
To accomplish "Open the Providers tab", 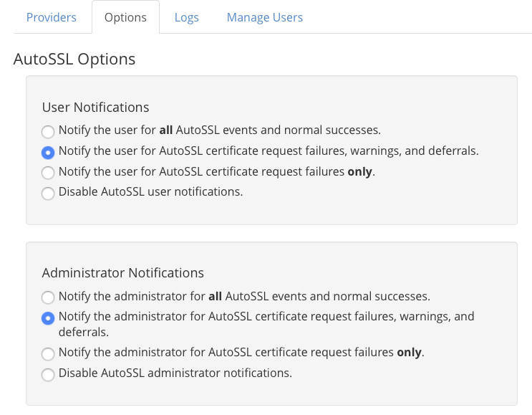I will (51, 17).
